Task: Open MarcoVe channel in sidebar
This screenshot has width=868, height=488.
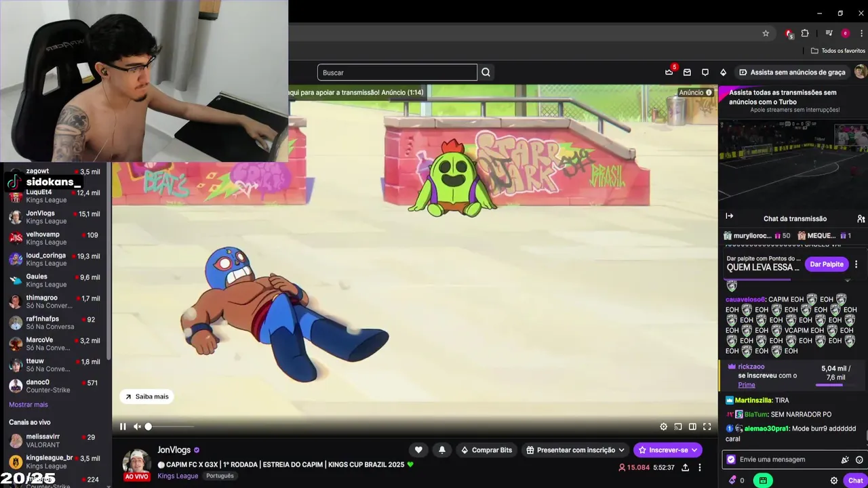Action: [54, 344]
